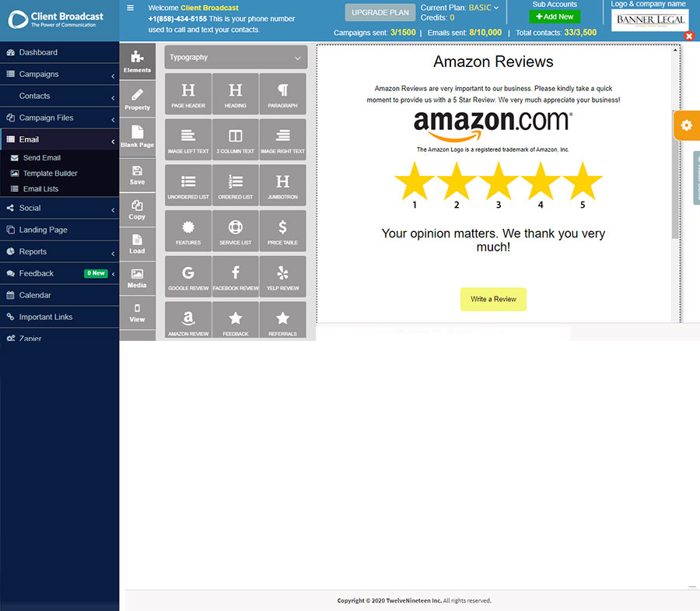Insert Amazon Review block
Viewport: 700px width, 611px height.
[x=188, y=320]
